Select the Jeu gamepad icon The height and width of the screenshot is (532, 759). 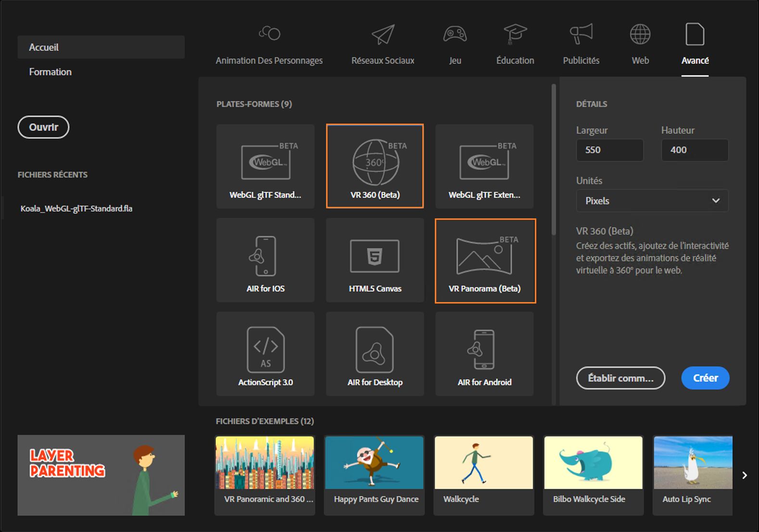(455, 34)
